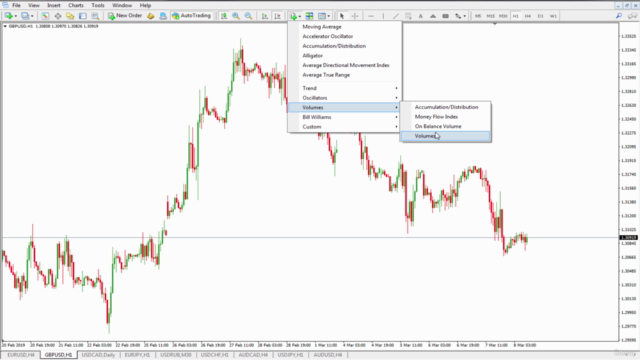Switch to the EURUSD,H4 chart tab
The width and height of the screenshot is (640, 360).
pos(21,355)
